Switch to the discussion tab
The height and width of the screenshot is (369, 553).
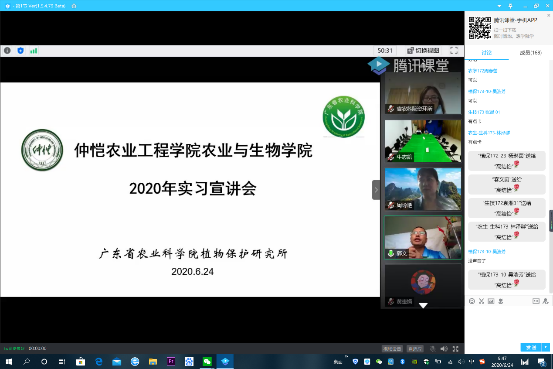point(487,53)
